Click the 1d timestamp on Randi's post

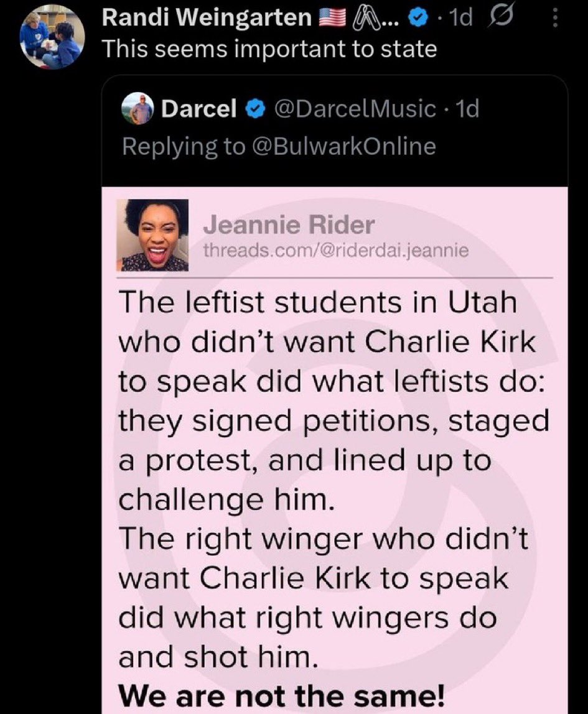point(460,19)
